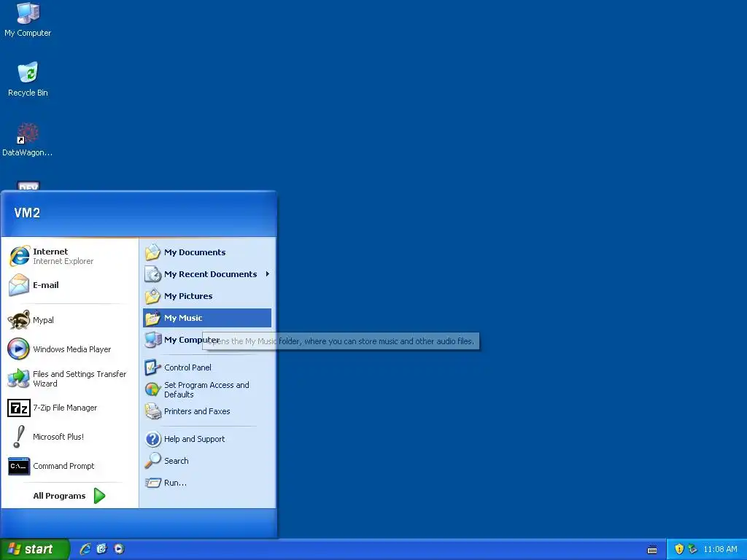Click the network tray icon beside the shield
This screenshot has width=747, height=560.
(693, 549)
